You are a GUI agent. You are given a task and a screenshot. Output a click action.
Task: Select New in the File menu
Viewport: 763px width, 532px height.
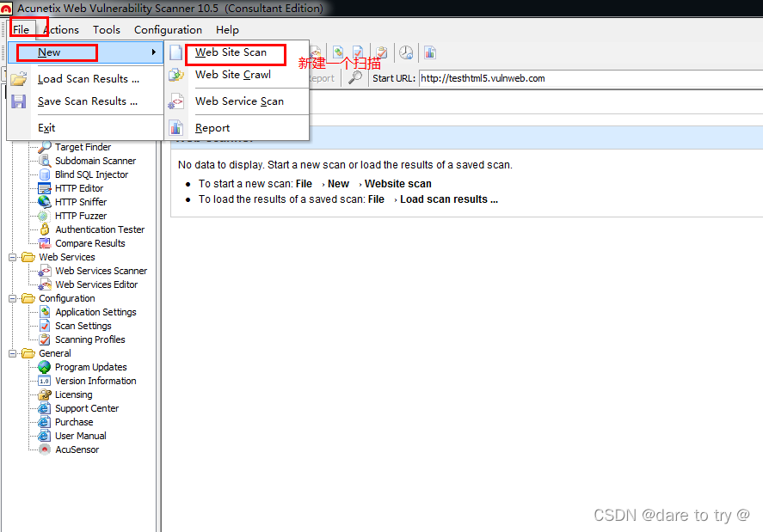coord(85,52)
